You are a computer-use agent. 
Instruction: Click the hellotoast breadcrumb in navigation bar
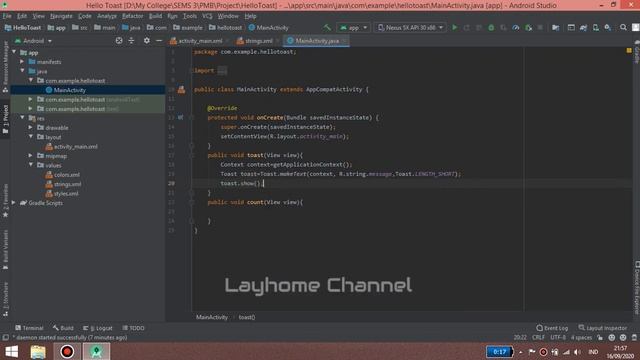click(225, 28)
